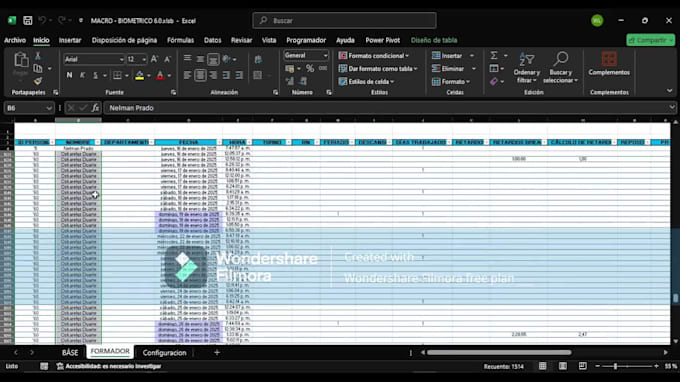
Task: Open the Archivo menu
Action: click(15, 40)
